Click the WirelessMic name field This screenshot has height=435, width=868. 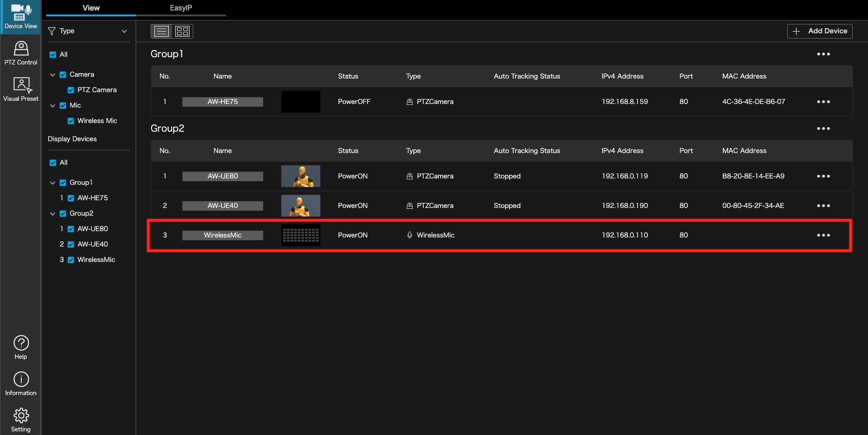223,235
